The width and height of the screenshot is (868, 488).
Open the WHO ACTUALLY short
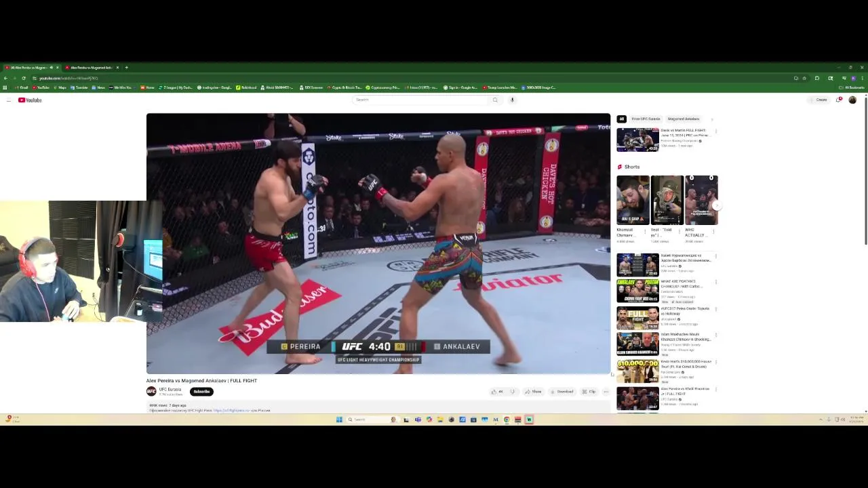(701, 200)
